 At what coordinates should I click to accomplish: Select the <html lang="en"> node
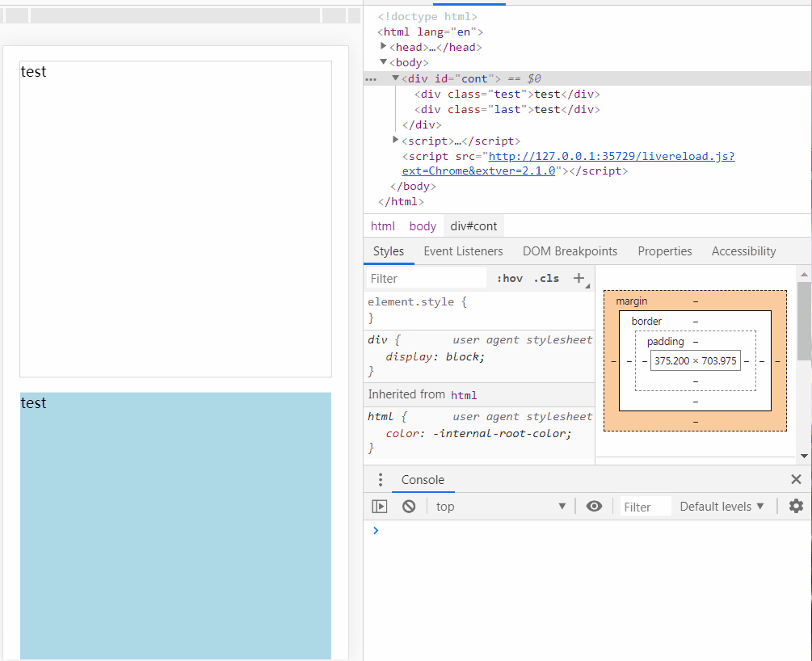pyautogui.click(x=431, y=32)
